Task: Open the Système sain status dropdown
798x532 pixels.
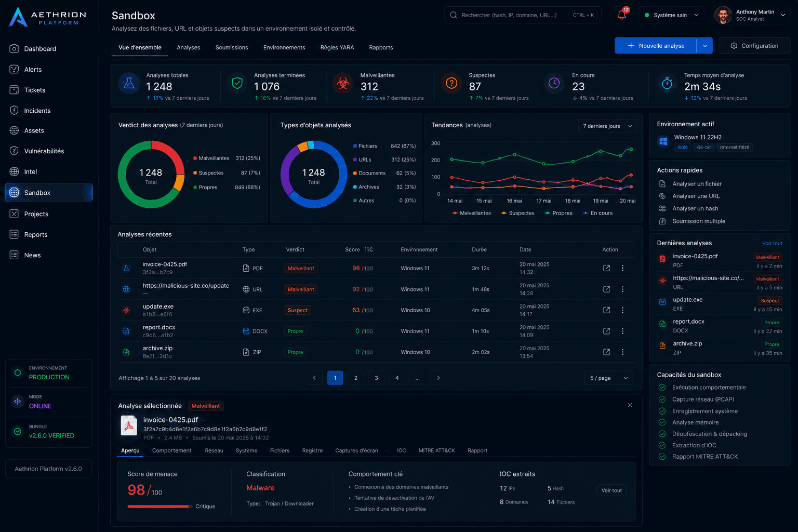Action: (671, 15)
